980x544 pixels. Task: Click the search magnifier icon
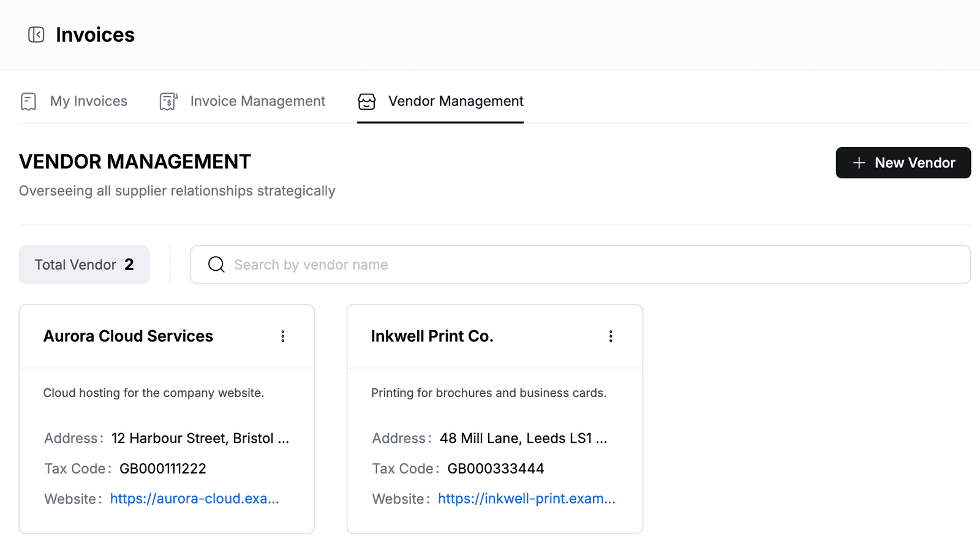tap(216, 265)
